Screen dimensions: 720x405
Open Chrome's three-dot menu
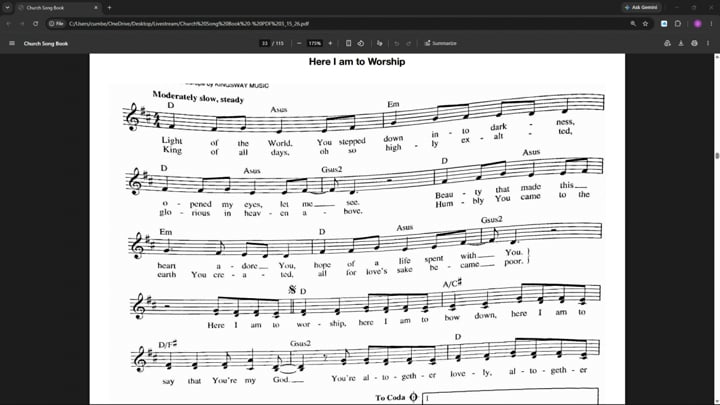(711, 23)
